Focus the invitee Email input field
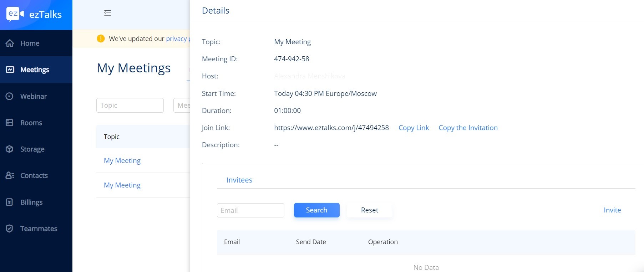 pos(250,210)
